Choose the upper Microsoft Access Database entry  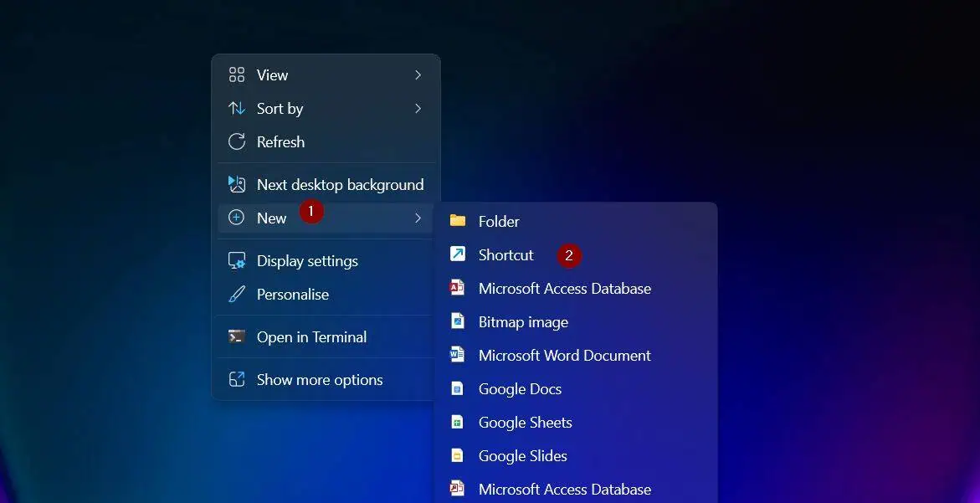pos(576,288)
